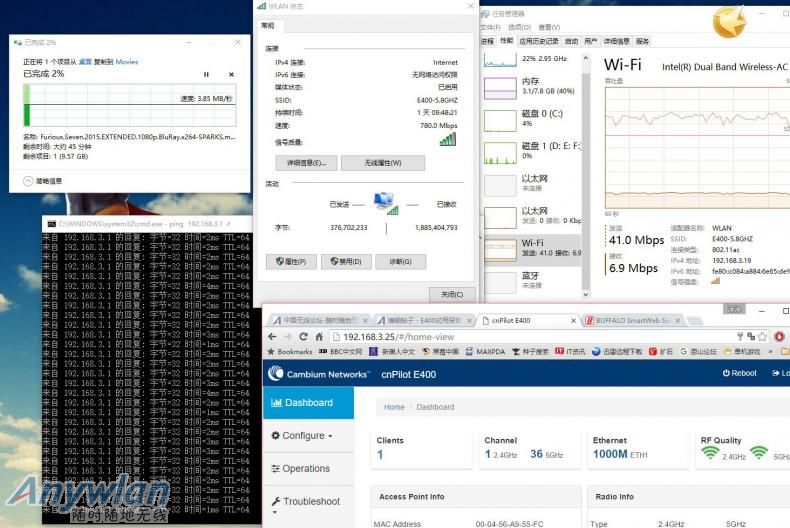The height and width of the screenshot is (528, 790).
Task: Click up arrow of performance list scrollbar
Action: [x=585, y=58]
